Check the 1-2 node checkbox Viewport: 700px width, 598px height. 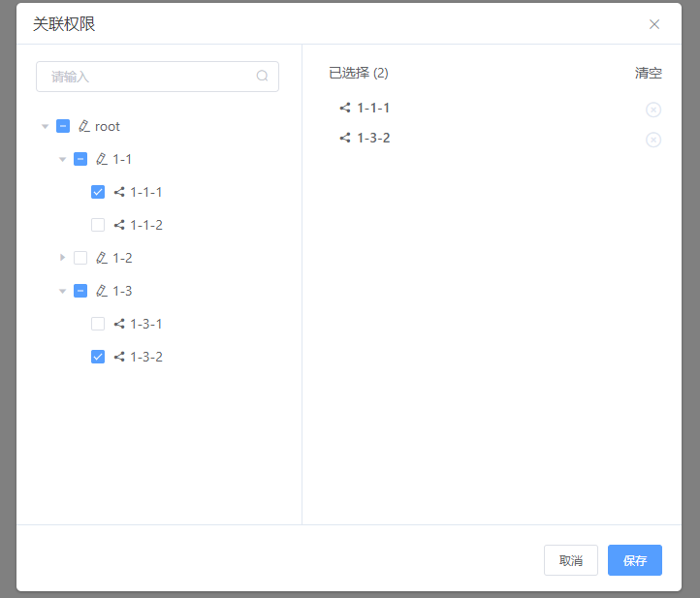tap(80, 258)
